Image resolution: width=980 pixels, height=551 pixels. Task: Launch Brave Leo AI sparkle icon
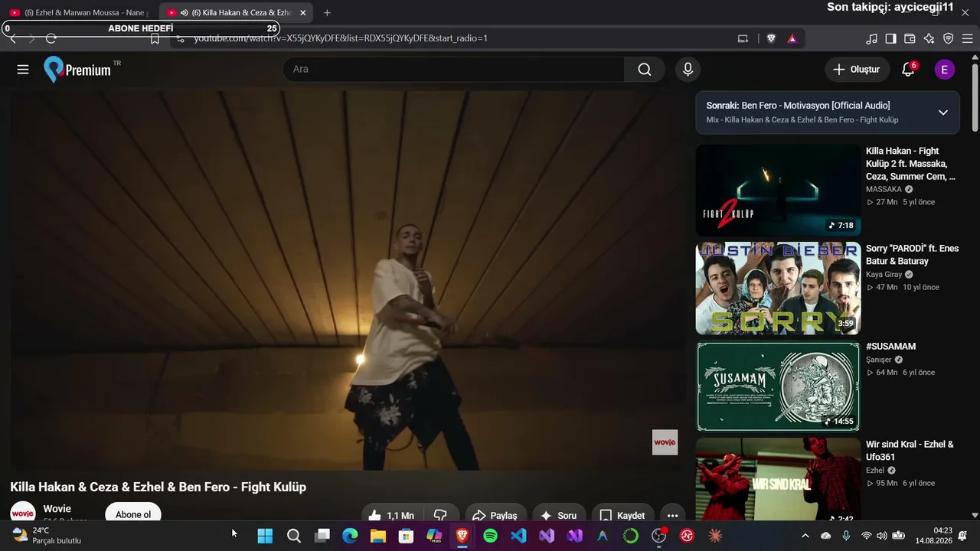[x=929, y=38]
